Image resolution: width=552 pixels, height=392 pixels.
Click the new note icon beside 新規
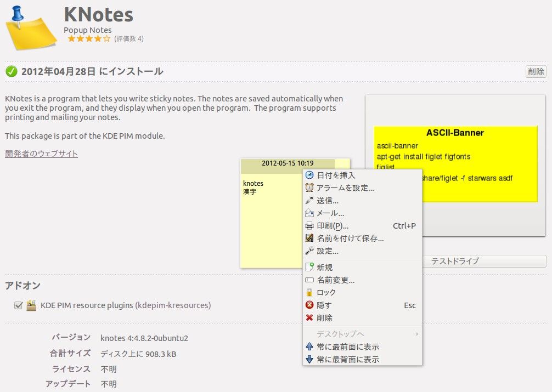pos(309,267)
